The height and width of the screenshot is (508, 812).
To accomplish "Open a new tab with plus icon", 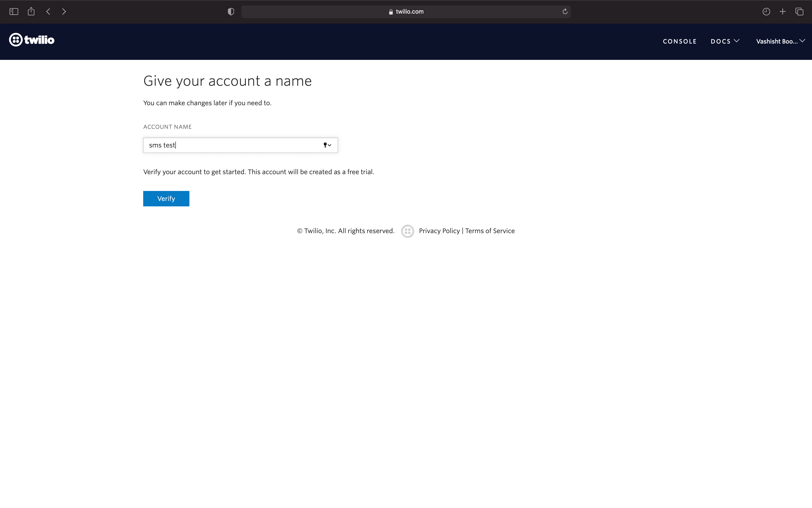I will pos(783,12).
